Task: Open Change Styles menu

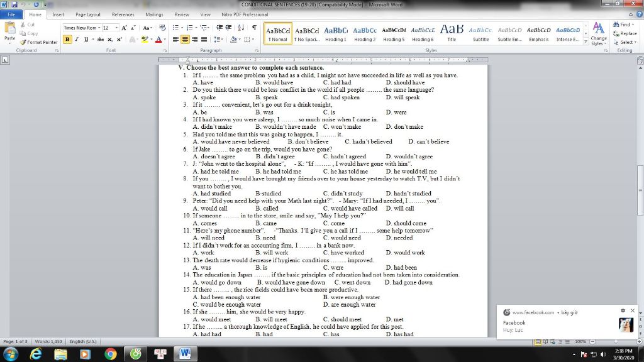Action: coord(599,34)
